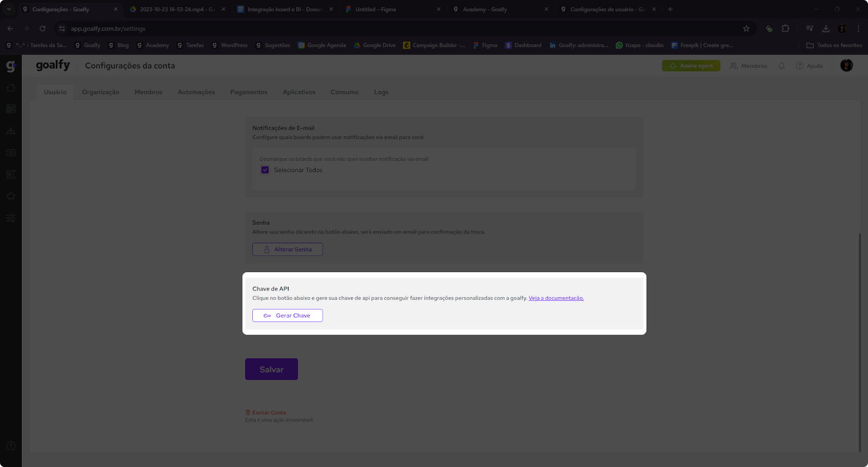
Task: Open the Figma bookmark
Action: [x=485, y=45]
